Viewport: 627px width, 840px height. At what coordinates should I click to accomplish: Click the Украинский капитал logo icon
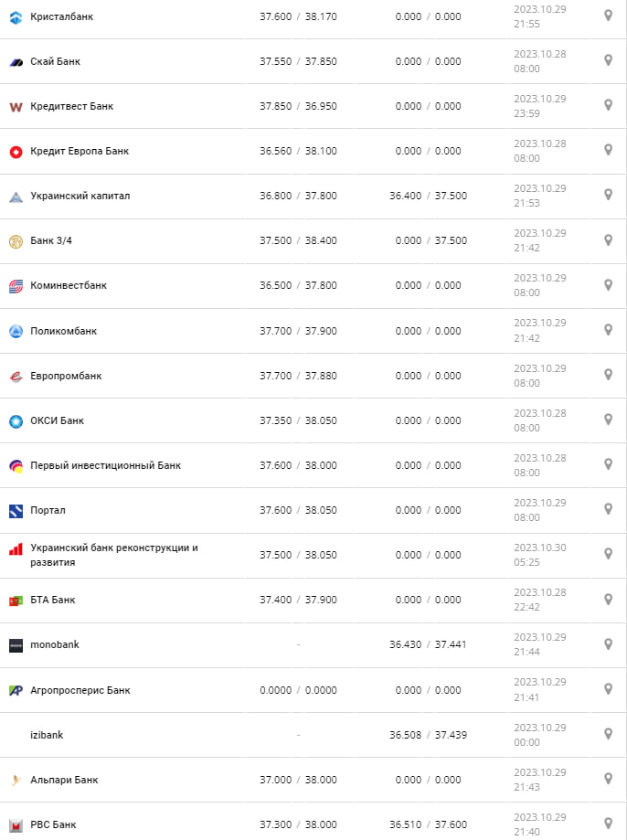[x=16, y=196]
